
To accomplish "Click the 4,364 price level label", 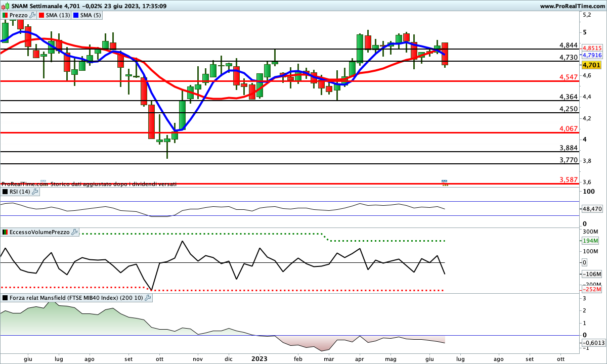I will (569, 97).
